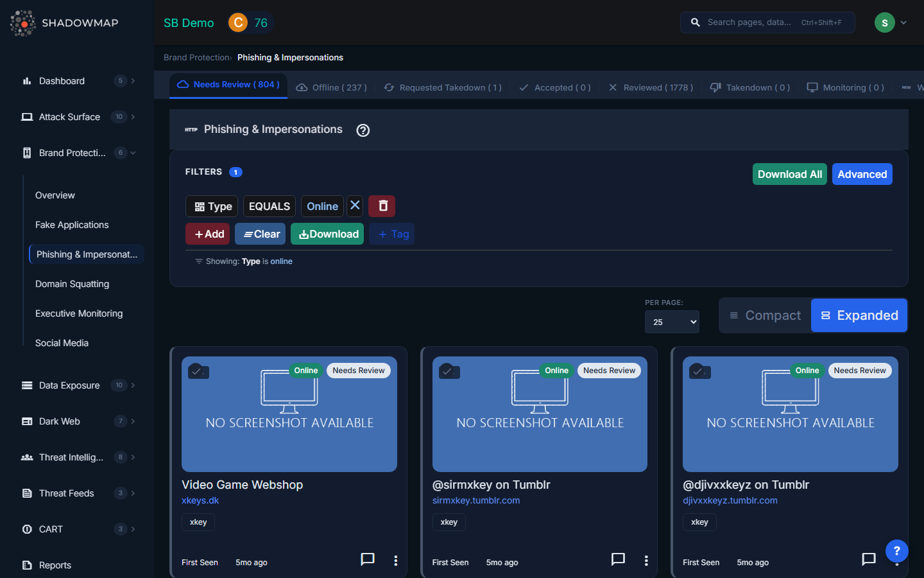The height and width of the screenshot is (578, 924).
Task: Open the Per Page dropdown showing 25
Action: [x=672, y=322]
